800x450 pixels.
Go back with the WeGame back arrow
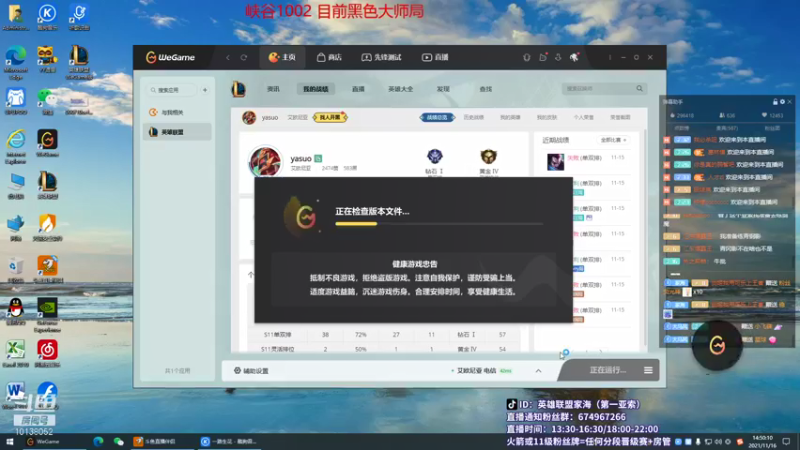(x=228, y=58)
